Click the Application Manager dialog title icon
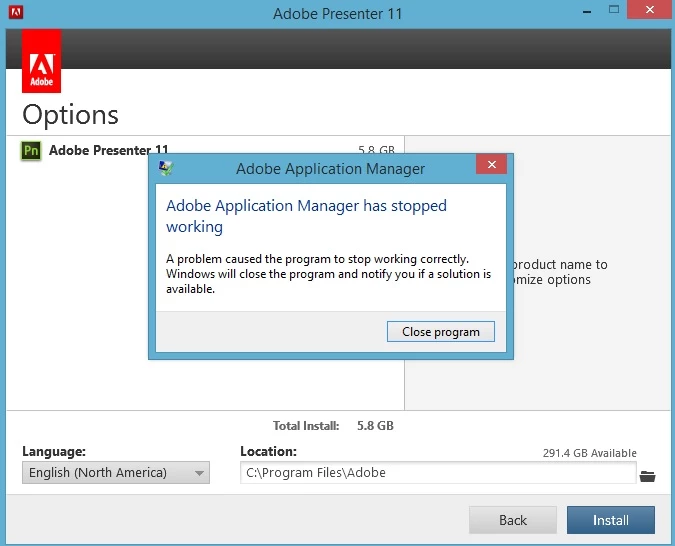Viewport: 675px width, 546px height. tap(166, 168)
